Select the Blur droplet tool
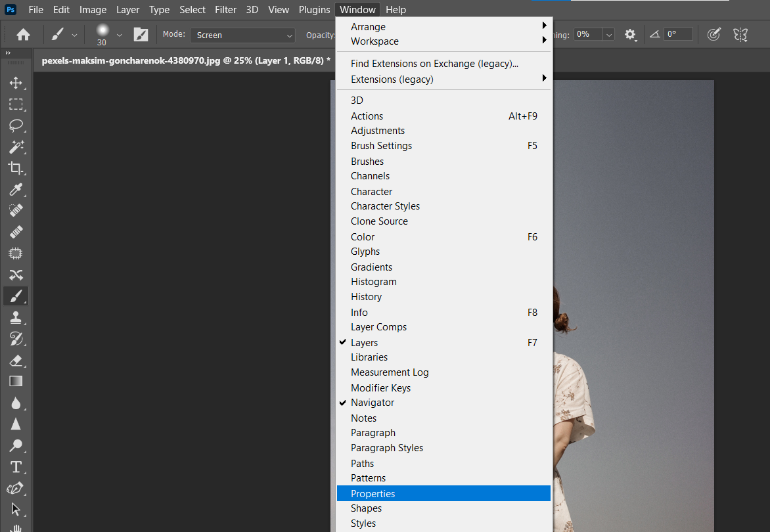Viewport: 770px width, 532px height. (x=16, y=403)
